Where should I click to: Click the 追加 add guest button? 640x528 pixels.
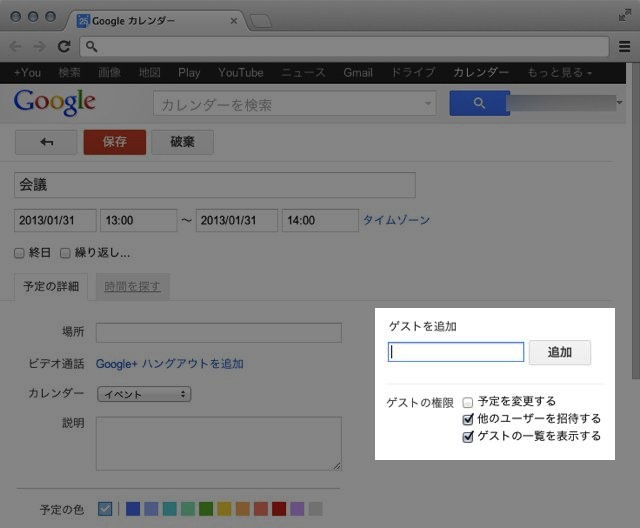560,352
